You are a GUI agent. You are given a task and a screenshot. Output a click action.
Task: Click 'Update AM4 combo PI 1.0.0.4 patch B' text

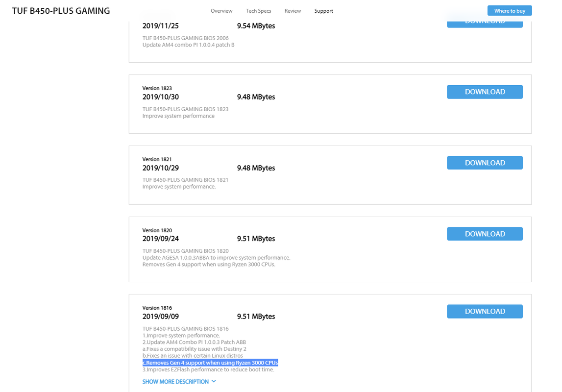pos(188,45)
